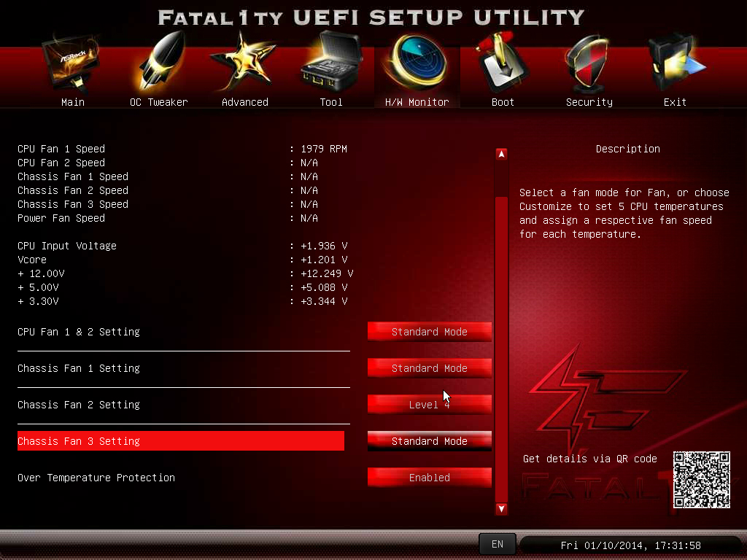This screenshot has height=560, width=747.
Task: Open CPU Fan 1 & 2 Standard Mode dropdown
Action: pyautogui.click(x=429, y=332)
